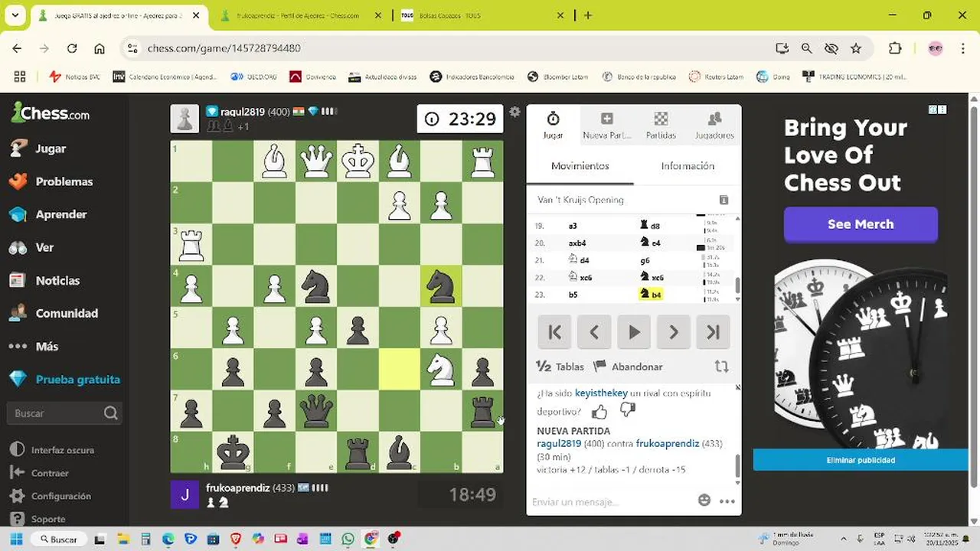
Task: Open the keyisthekey player link
Action: click(x=601, y=393)
